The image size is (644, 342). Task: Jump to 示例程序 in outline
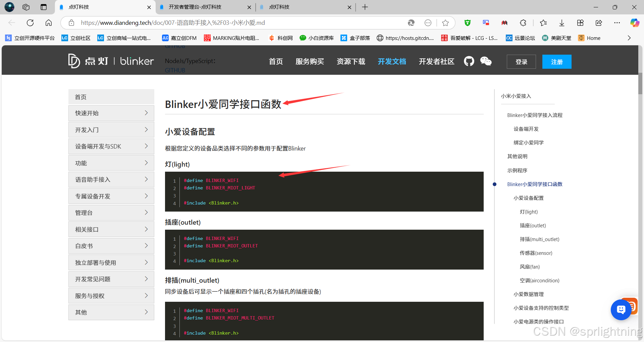(x=517, y=170)
